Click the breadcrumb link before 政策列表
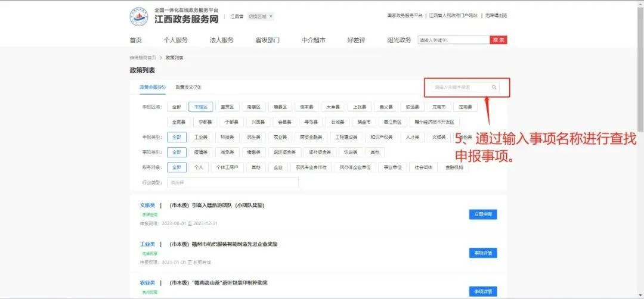The width and height of the screenshot is (644, 299). click(x=143, y=57)
